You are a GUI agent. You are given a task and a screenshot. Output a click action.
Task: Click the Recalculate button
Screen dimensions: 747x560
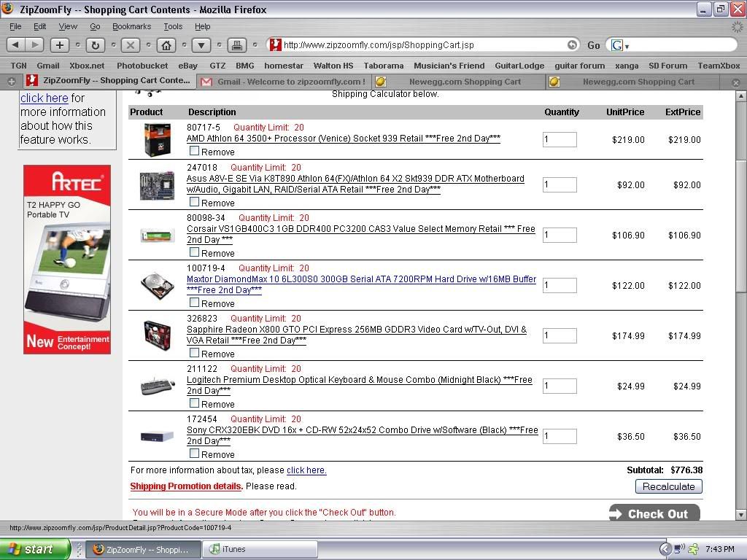pyautogui.click(x=669, y=486)
